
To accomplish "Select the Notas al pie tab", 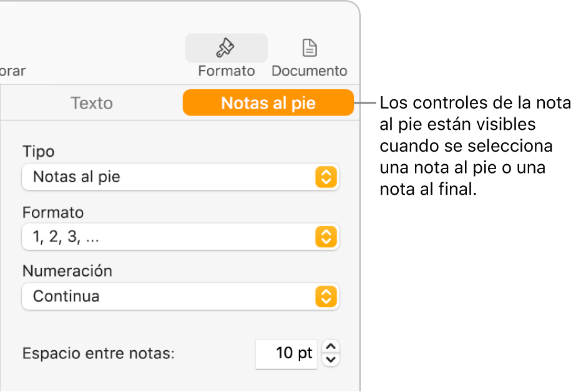I will click(268, 103).
